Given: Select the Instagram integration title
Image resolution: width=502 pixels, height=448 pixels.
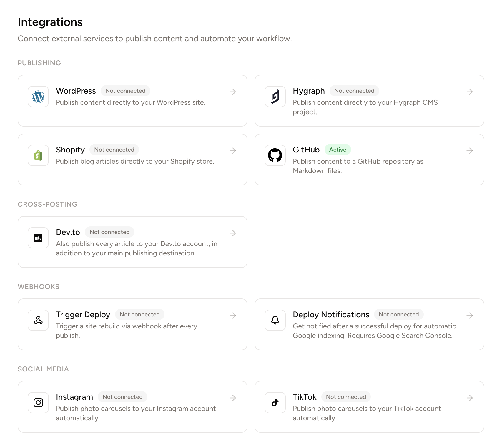Looking at the screenshot, I should pos(74,397).
